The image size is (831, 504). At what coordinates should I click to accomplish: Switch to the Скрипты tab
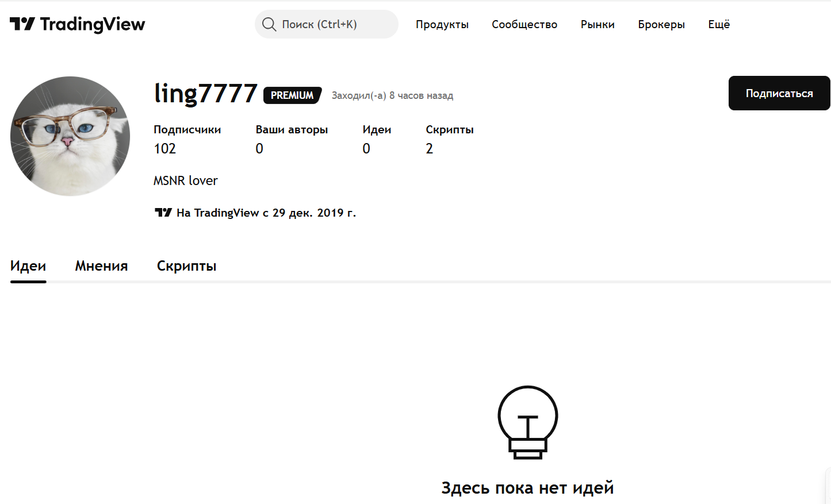click(x=186, y=266)
